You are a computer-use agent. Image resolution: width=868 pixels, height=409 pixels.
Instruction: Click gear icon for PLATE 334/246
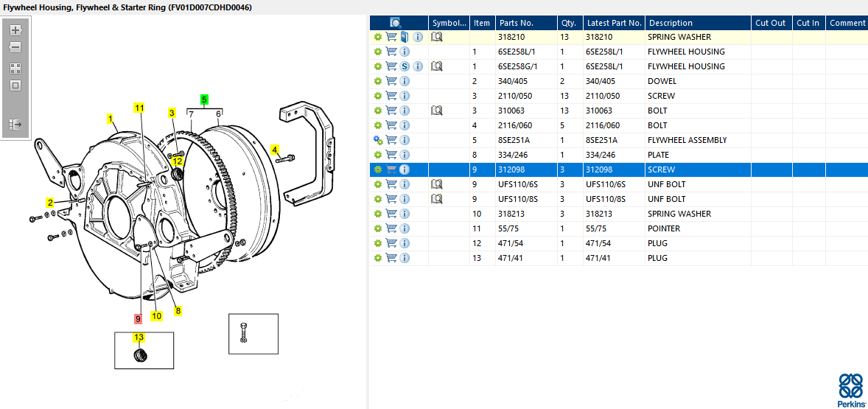(x=378, y=155)
